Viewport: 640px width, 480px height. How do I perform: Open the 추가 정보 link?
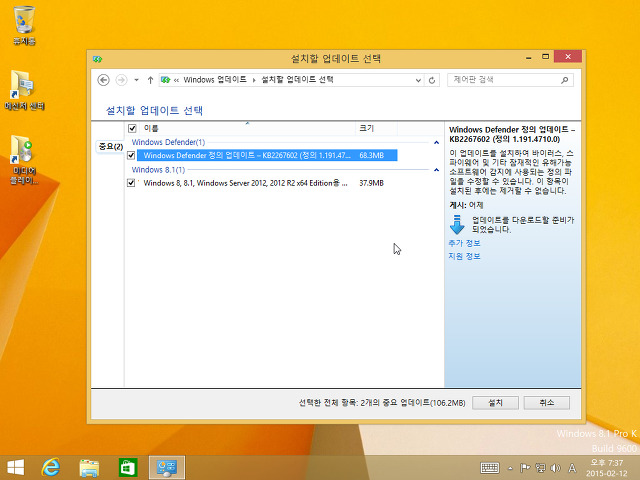(x=464, y=243)
